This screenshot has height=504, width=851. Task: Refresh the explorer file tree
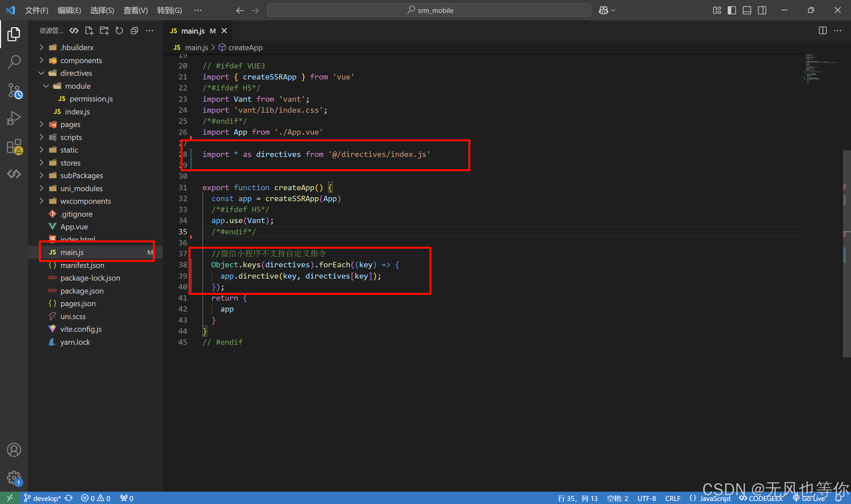119,31
